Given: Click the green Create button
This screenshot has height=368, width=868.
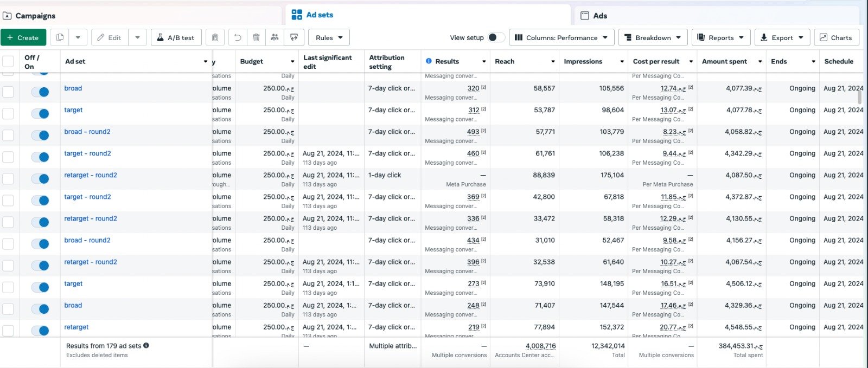Looking at the screenshot, I should pos(23,37).
